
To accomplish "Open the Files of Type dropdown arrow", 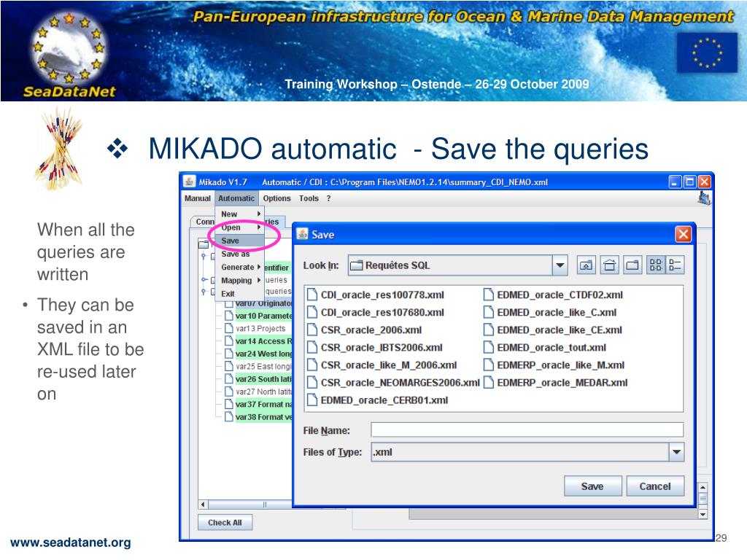I will point(676,452).
